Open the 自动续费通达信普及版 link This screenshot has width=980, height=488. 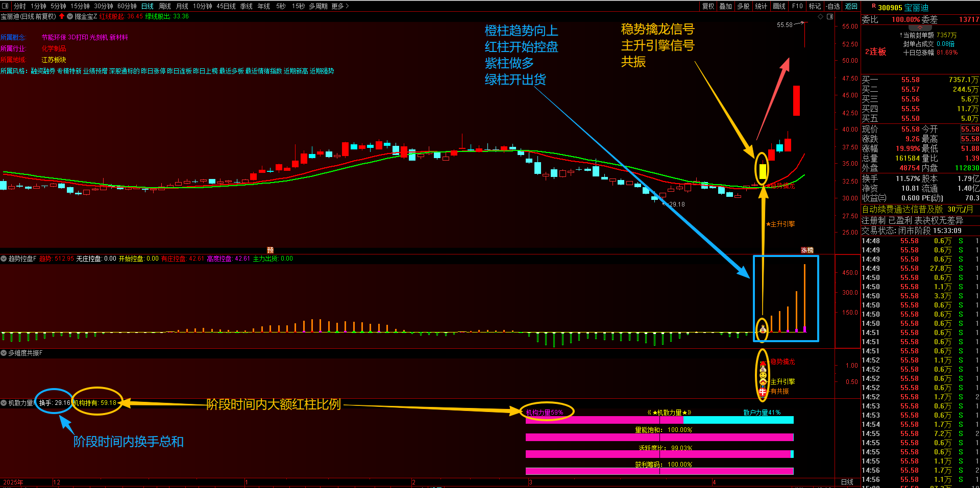click(x=902, y=210)
